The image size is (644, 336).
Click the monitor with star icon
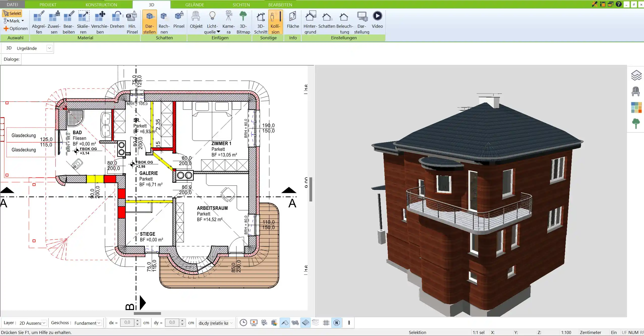[x=254, y=323]
